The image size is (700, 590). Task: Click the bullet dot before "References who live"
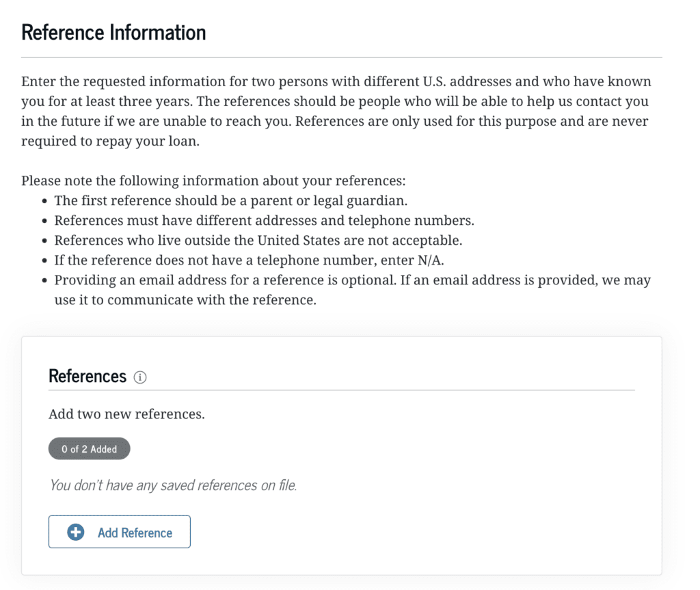point(44,241)
